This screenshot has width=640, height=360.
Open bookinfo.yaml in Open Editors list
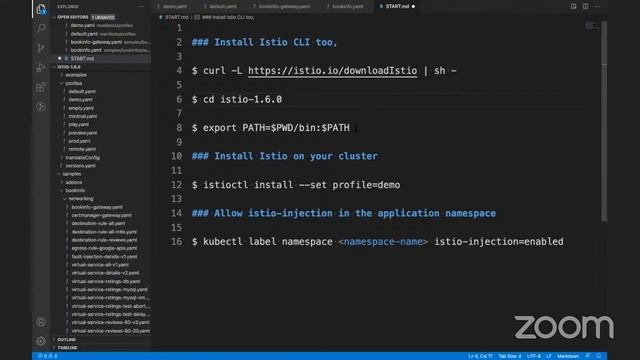coord(86,50)
